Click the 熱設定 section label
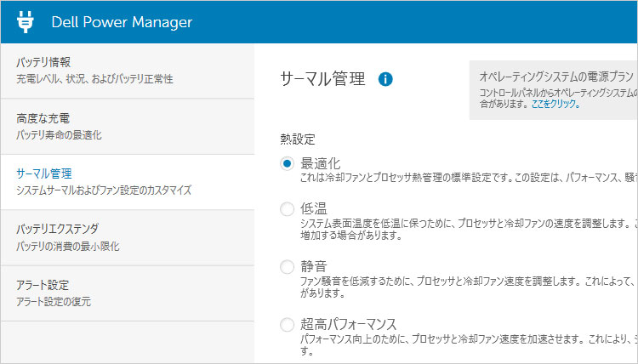Screen dimensions: 638x364 [298, 139]
